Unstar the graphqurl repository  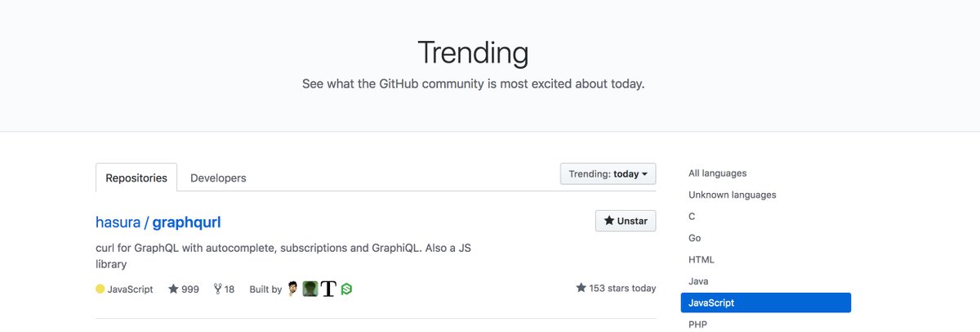click(626, 221)
